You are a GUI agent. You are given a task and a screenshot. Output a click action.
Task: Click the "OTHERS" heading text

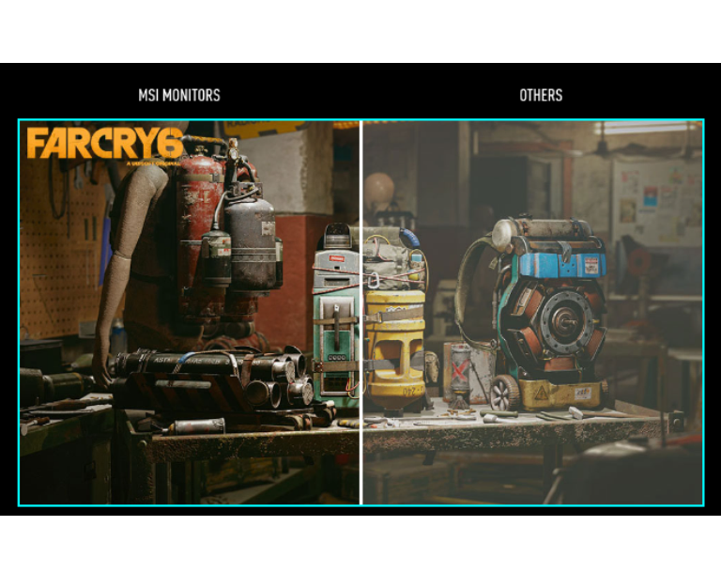click(541, 95)
